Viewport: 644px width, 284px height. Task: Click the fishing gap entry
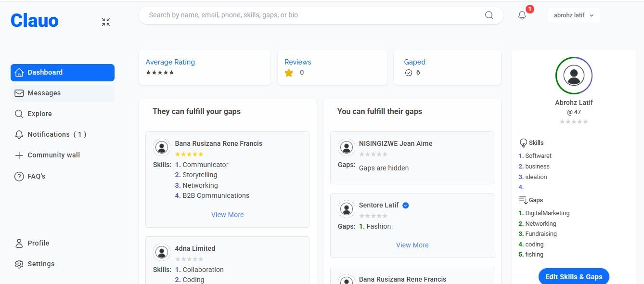coord(534,255)
